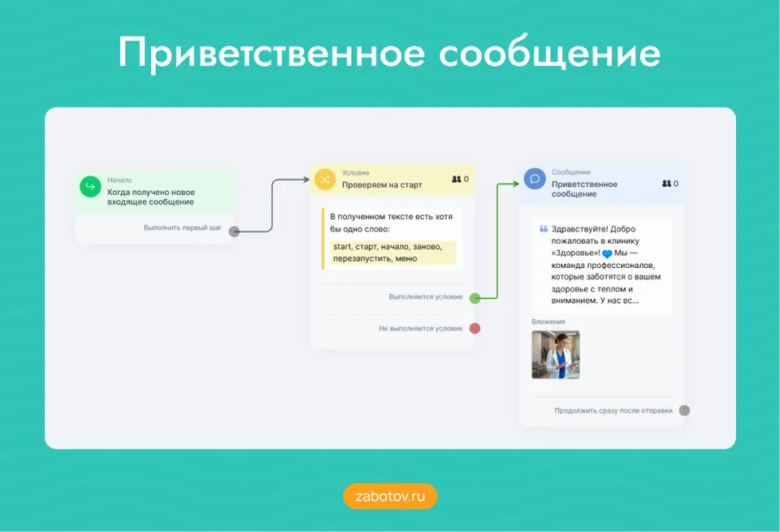Click the 'Начало' block type label

click(x=119, y=180)
